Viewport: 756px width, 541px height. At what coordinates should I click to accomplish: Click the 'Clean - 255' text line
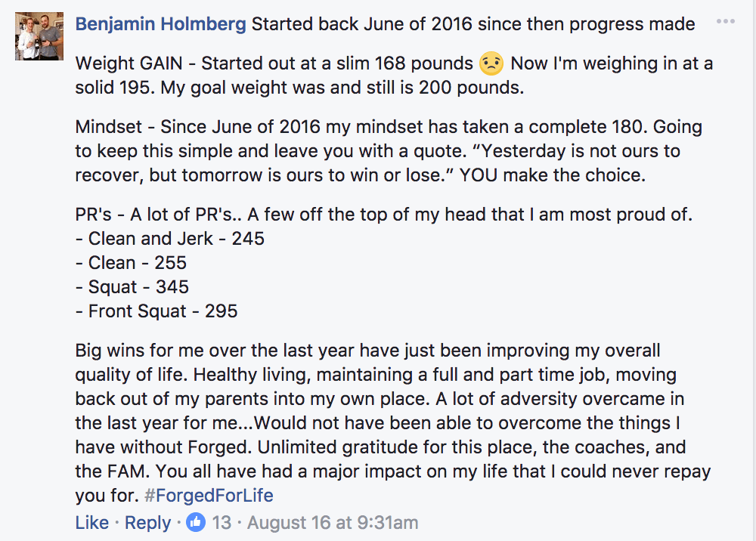(131, 262)
